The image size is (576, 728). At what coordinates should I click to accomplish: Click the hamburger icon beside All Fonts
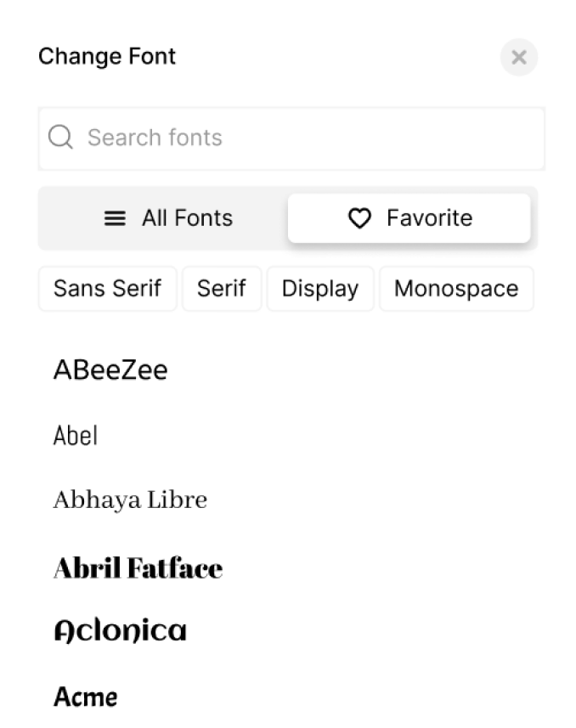tap(115, 218)
